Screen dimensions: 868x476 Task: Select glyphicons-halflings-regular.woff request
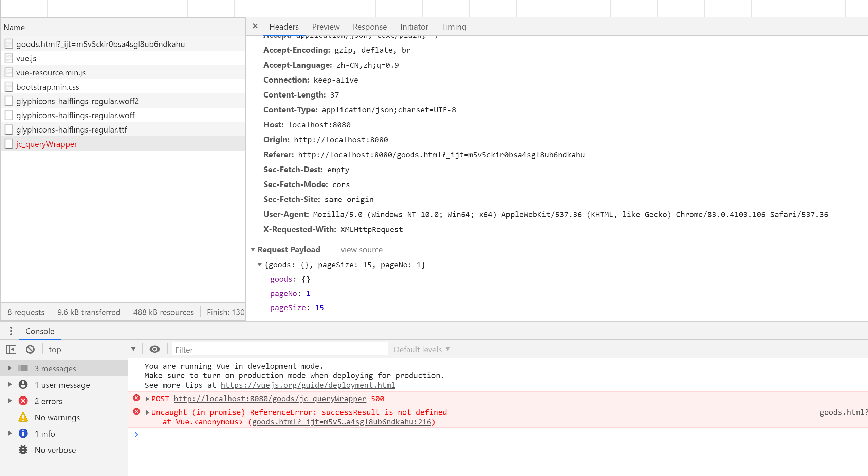click(123, 115)
